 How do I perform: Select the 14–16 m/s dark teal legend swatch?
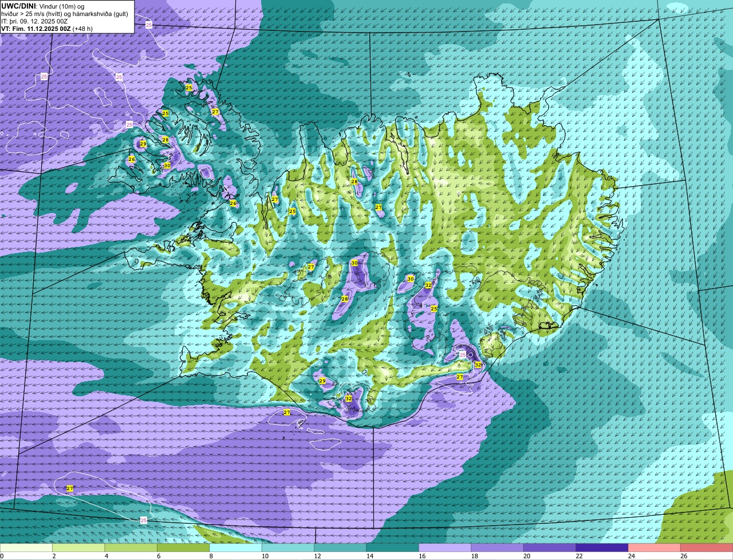(x=393, y=548)
